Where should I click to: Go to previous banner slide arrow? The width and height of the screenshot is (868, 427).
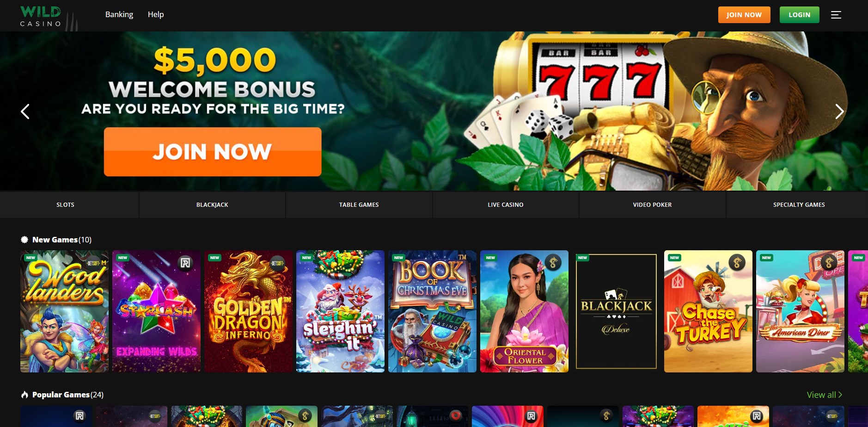pos(25,111)
